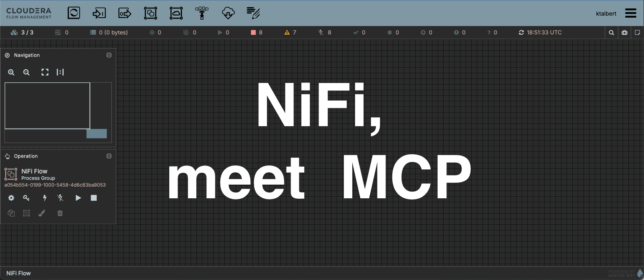Select the Label component icon

(253, 13)
